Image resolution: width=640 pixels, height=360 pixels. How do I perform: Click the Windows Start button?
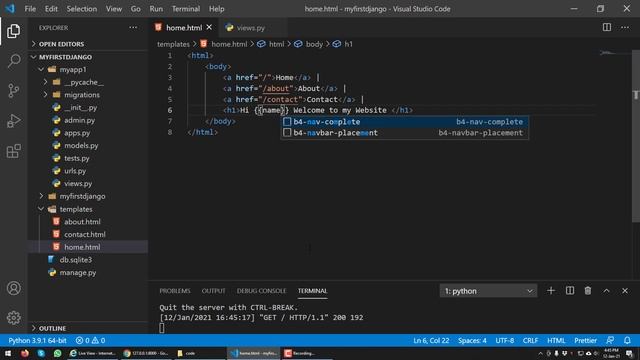8,353
